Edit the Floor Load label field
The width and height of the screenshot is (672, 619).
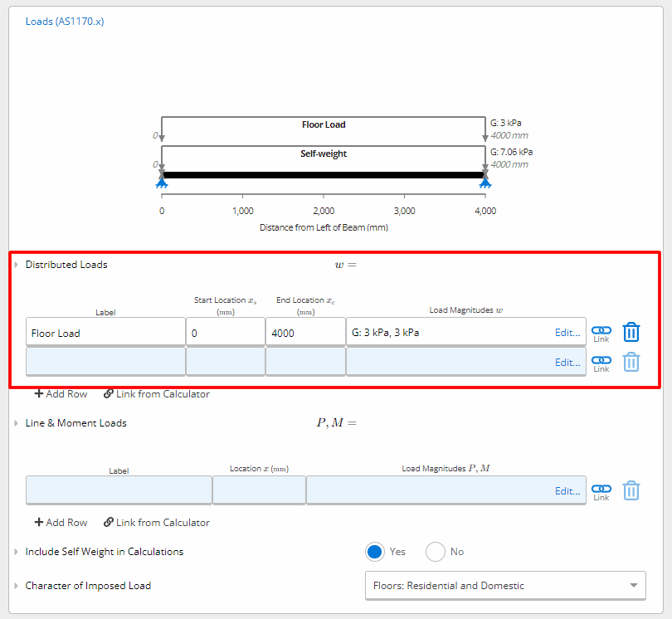(105, 333)
